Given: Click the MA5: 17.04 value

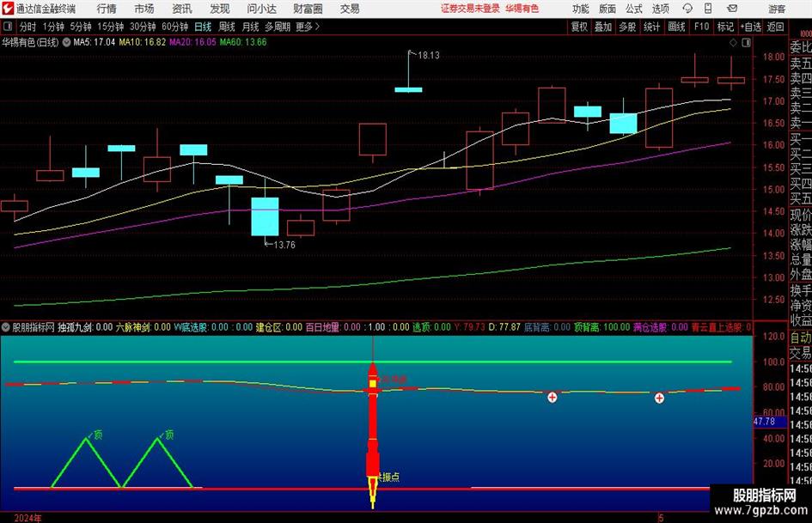Looking at the screenshot, I should [94, 42].
